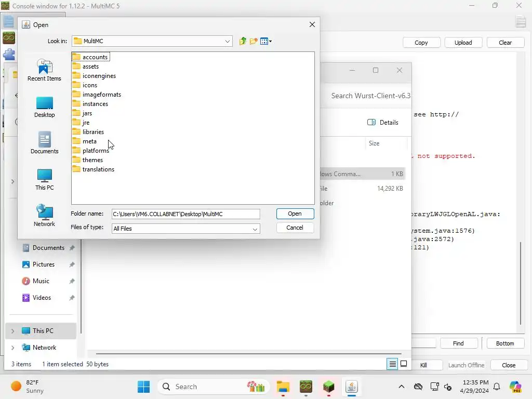Click Open button in dialog

[x=295, y=214]
